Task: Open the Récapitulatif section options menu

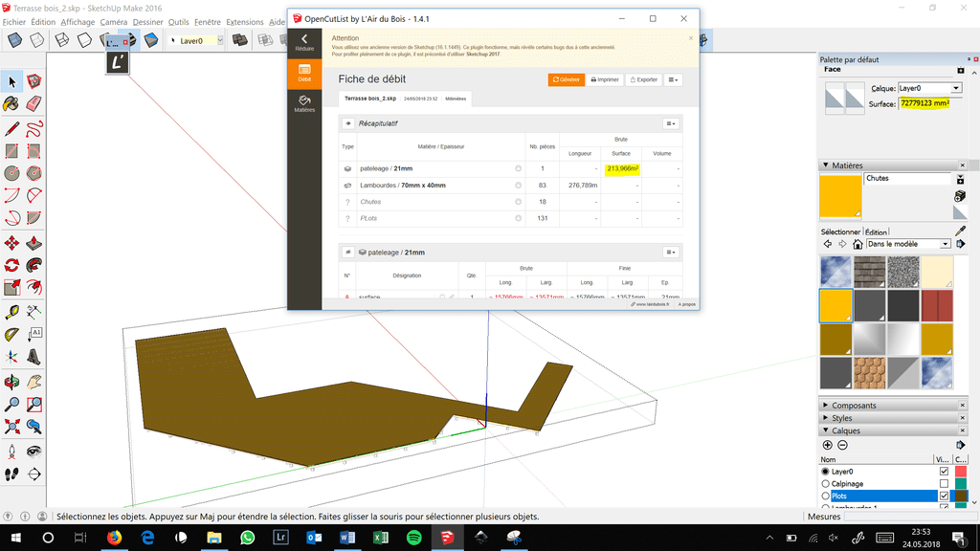Action: pyautogui.click(x=671, y=123)
